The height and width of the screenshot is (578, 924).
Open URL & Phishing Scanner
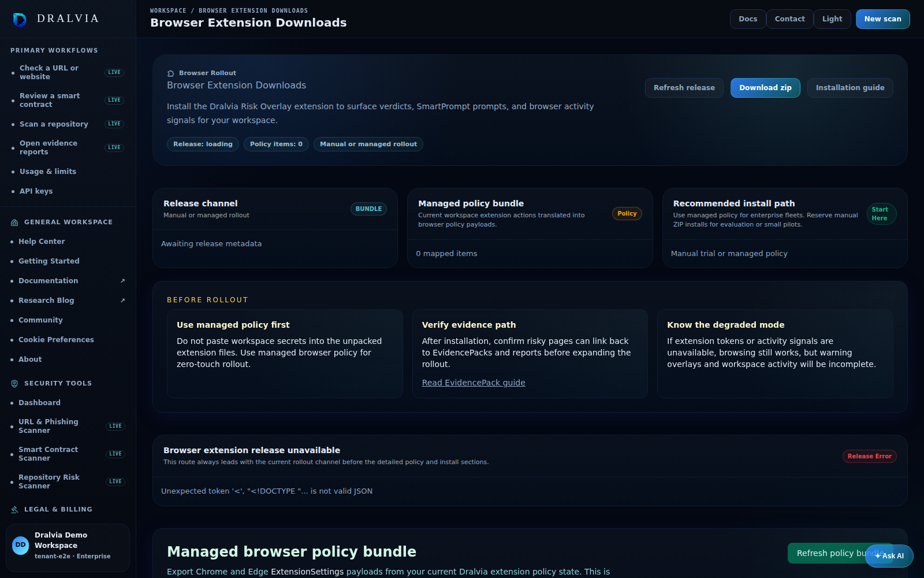pyautogui.click(x=68, y=426)
